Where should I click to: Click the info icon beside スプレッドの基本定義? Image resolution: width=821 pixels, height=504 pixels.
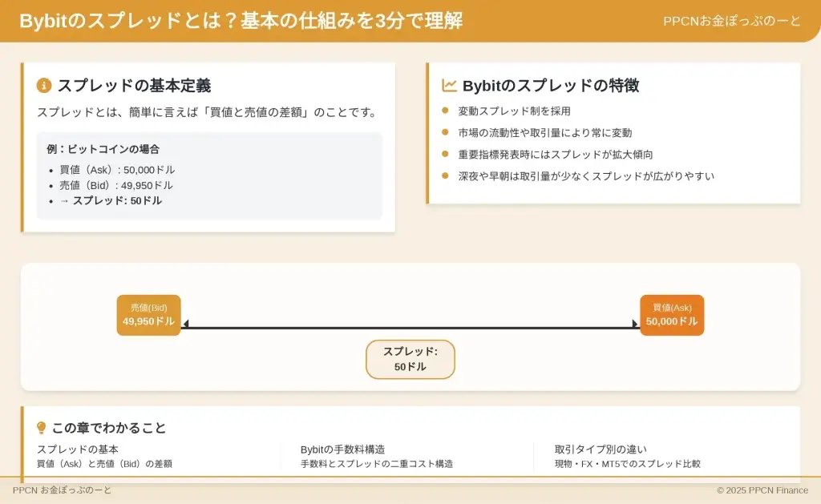(x=44, y=86)
